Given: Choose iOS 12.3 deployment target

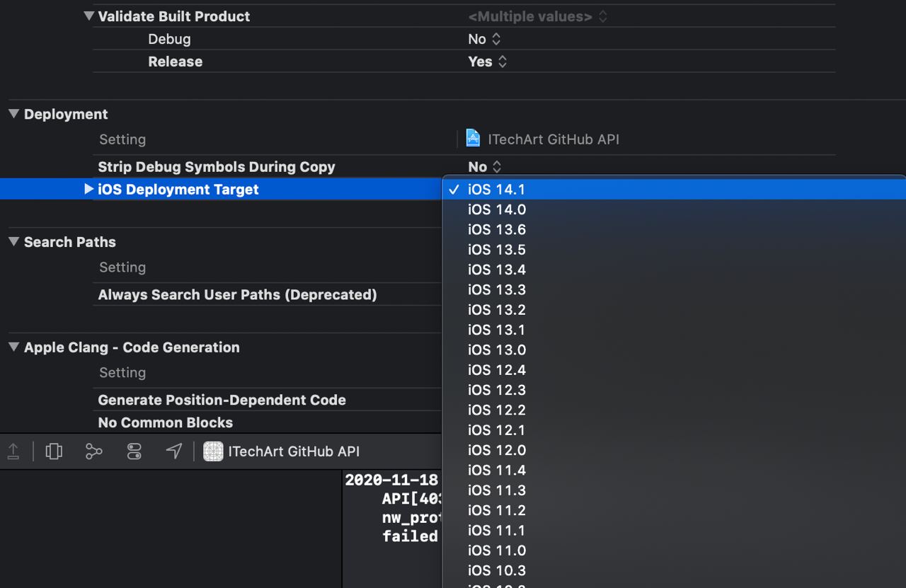Looking at the screenshot, I should 674,390.
